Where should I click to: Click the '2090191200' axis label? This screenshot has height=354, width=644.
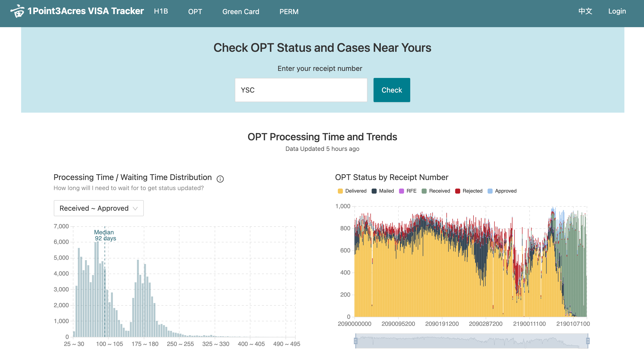pyautogui.click(x=442, y=324)
